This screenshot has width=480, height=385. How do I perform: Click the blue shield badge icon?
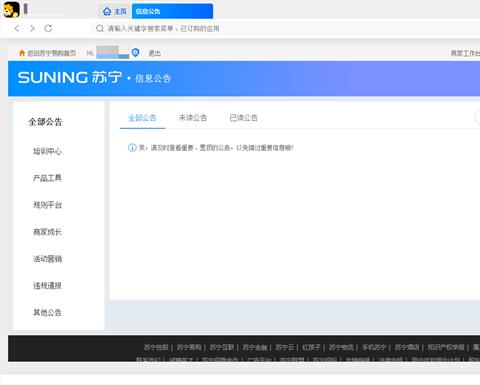(x=135, y=52)
